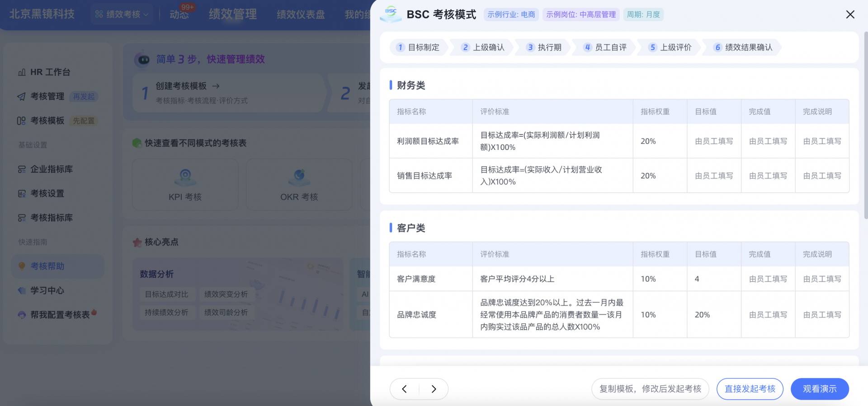The image size is (868, 406).
Task: Click the HR 工作台 chart icon
Action: coord(22,72)
